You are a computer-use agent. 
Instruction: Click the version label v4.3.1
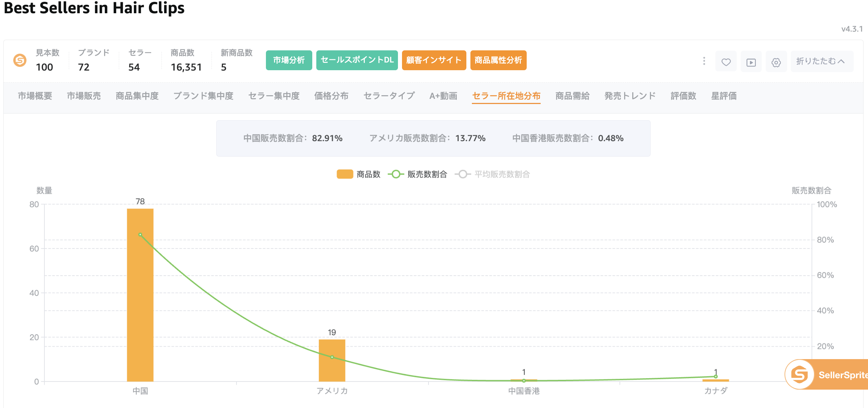852,29
